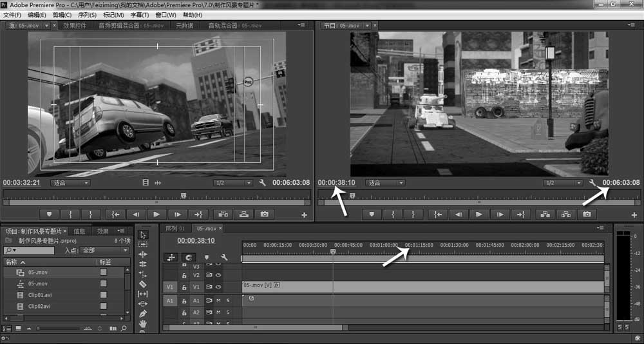
Task: Select the Track Select tool
Action: tap(143, 245)
